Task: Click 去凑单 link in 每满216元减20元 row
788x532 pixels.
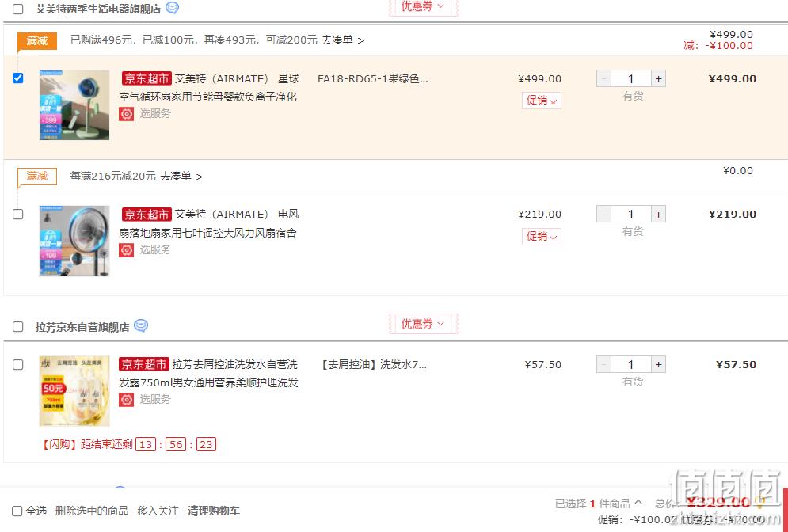Action: coord(181,177)
